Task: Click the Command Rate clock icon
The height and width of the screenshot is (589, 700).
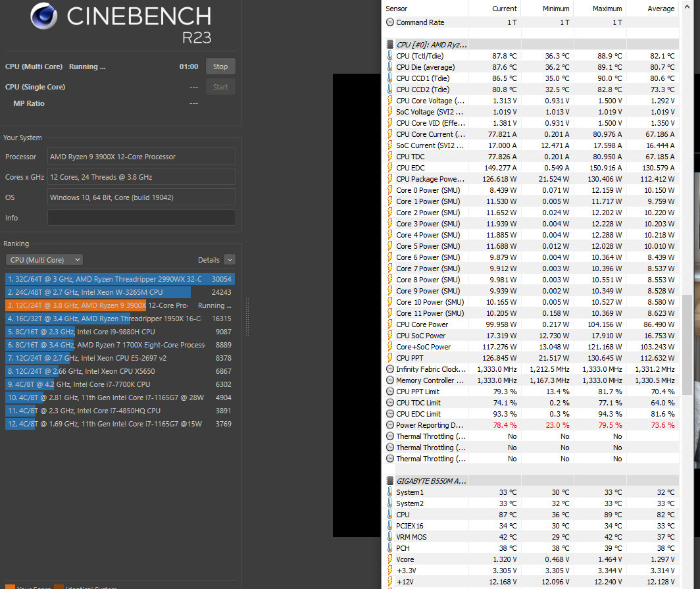Action: click(x=389, y=22)
